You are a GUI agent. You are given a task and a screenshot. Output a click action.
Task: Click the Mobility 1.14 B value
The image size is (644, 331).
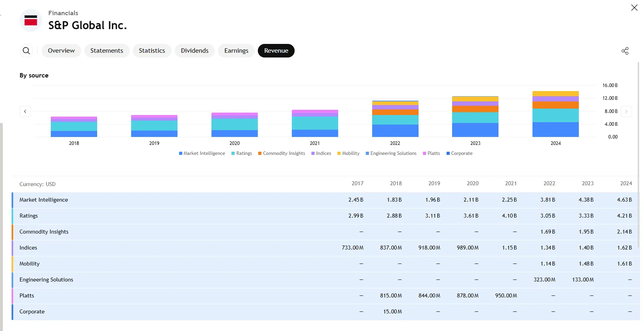(x=548, y=264)
